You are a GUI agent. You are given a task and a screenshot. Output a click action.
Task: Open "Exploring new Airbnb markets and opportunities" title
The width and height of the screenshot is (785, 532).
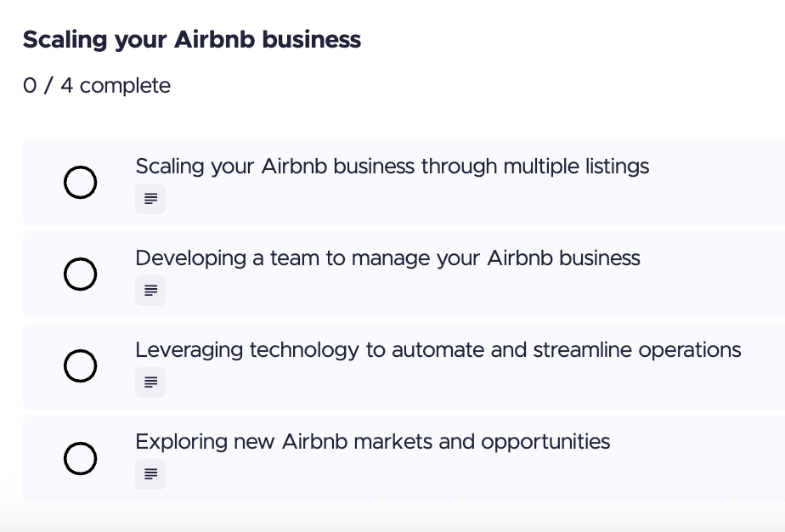click(x=372, y=442)
